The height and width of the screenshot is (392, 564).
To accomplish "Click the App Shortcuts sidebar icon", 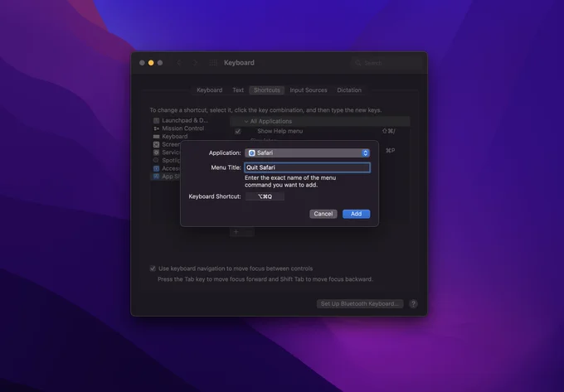I will click(156, 177).
